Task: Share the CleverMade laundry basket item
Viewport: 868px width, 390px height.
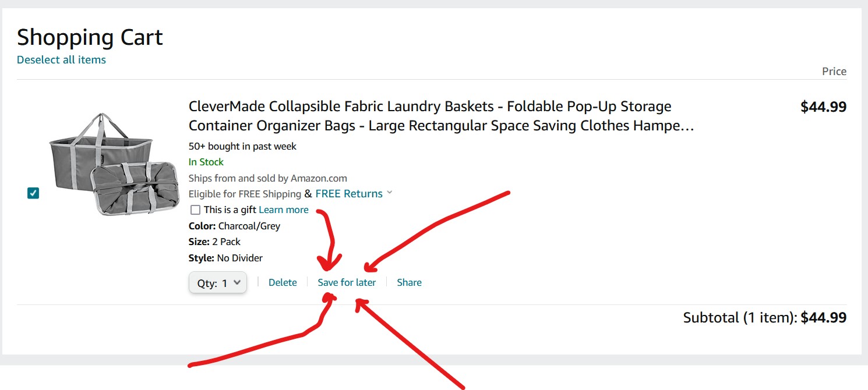Action: coord(409,282)
